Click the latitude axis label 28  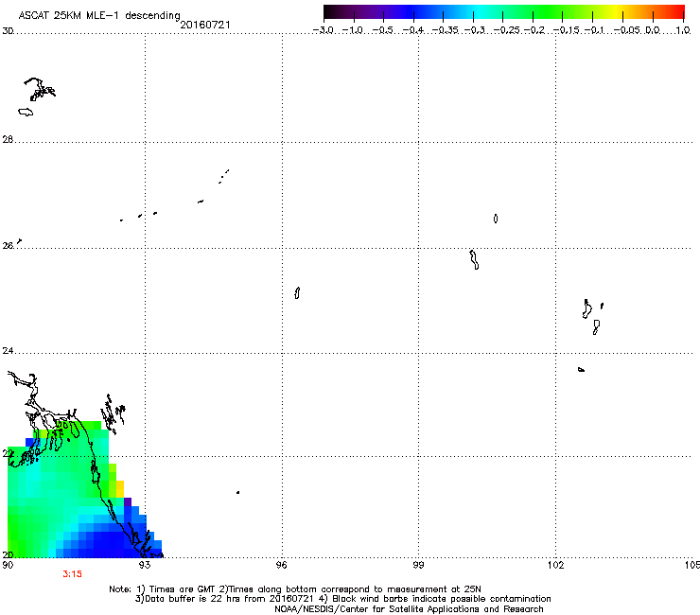8,139
